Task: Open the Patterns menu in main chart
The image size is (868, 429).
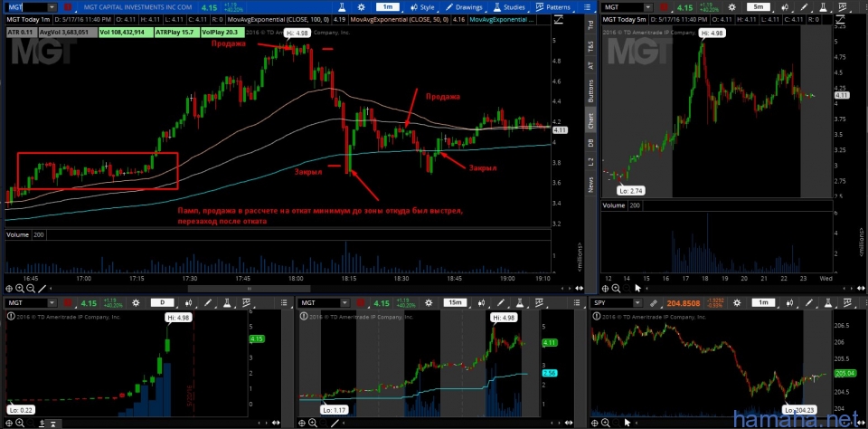Action: pos(553,7)
